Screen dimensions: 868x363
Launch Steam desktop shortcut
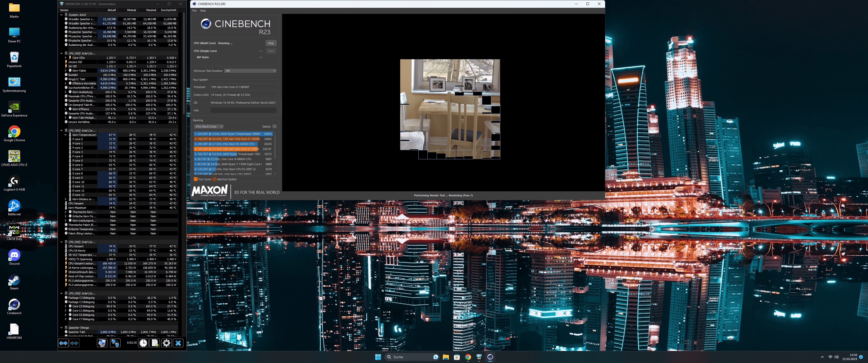14,282
